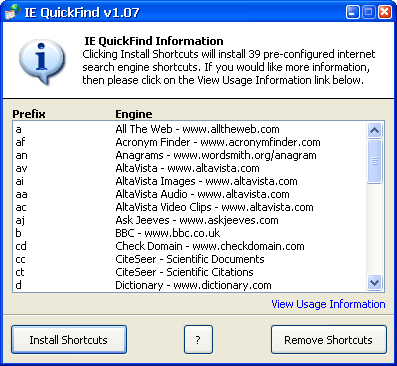Screen dimensions: 397x366
Task: Close the IE QuickFind window
Action: (x=385, y=12)
